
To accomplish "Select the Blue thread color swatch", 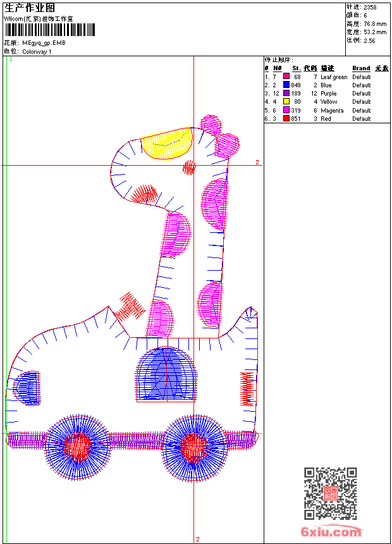I will coord(286,85).
